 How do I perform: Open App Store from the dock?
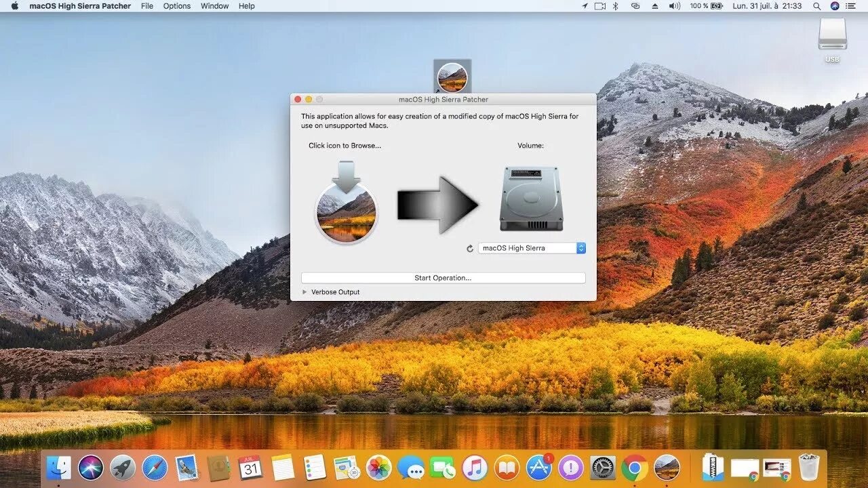(x=539, y=468)
